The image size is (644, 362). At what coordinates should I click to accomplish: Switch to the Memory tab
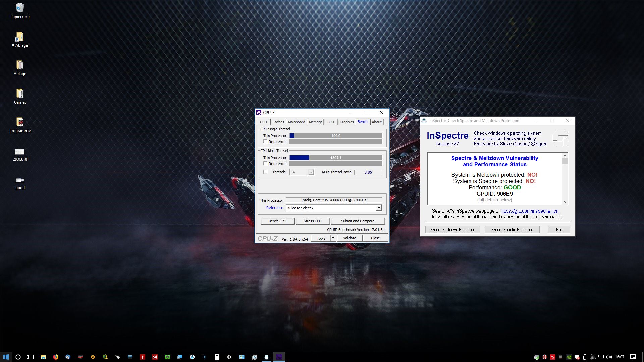[315, 122]
